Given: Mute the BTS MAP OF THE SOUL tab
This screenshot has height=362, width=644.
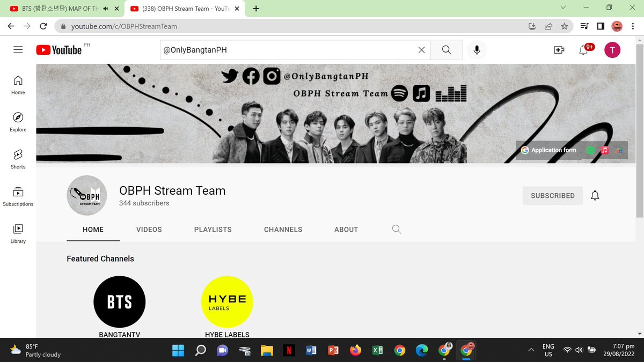Looking at the screenshot, I should tap(106, 9).
